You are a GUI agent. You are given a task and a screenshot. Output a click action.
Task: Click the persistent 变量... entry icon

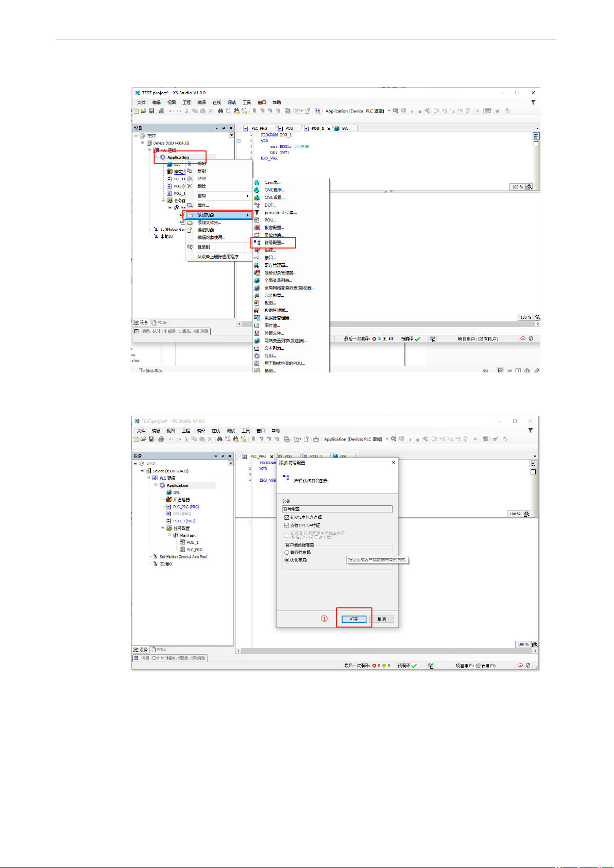click(257, 212)
